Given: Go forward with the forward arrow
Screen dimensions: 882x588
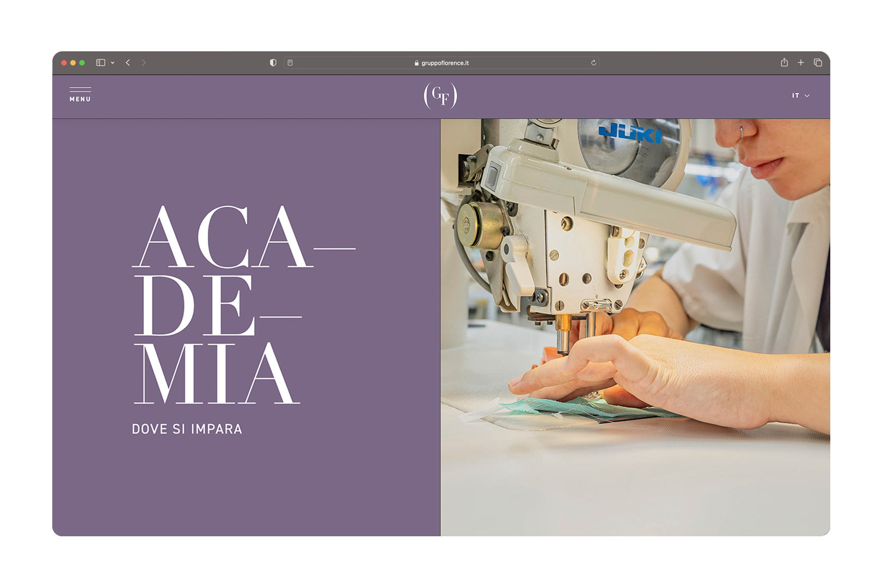Looking at the screenshot, I should click(144, 63).
